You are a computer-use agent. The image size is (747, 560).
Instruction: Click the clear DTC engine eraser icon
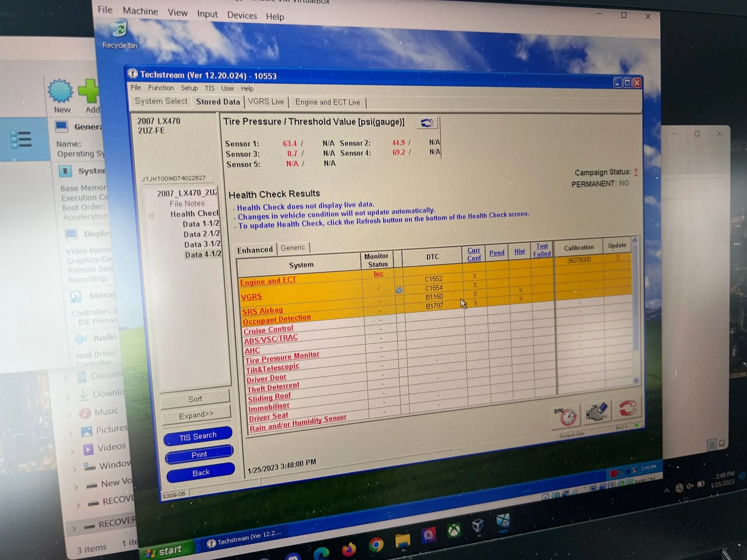point(596,412)
